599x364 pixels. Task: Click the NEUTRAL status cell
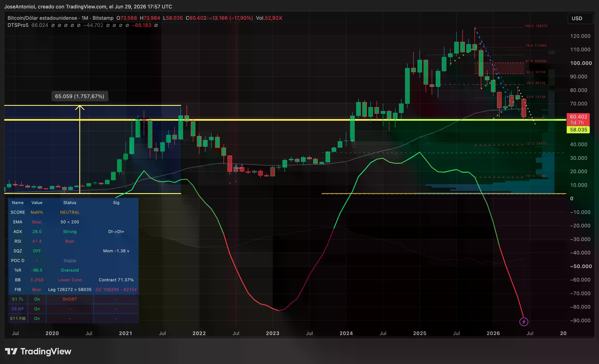[x=70, y=212]
